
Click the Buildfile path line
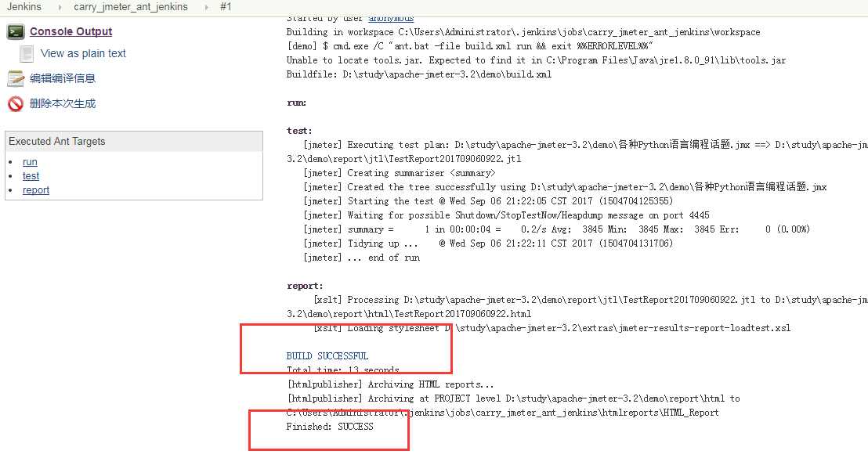point(419,74)
